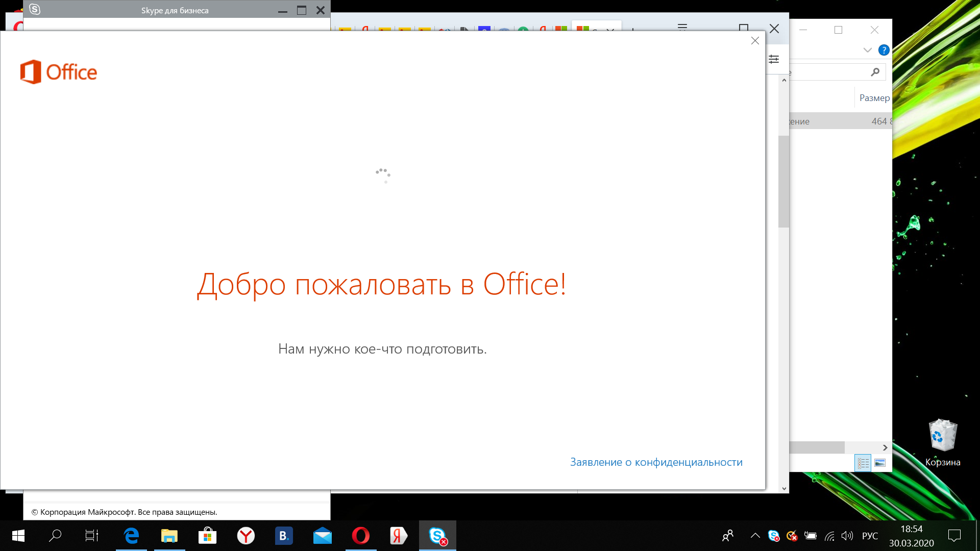Click the browser vertical scrollbar thumb
The image size is (980, 551).
click(x=784, y=181)
